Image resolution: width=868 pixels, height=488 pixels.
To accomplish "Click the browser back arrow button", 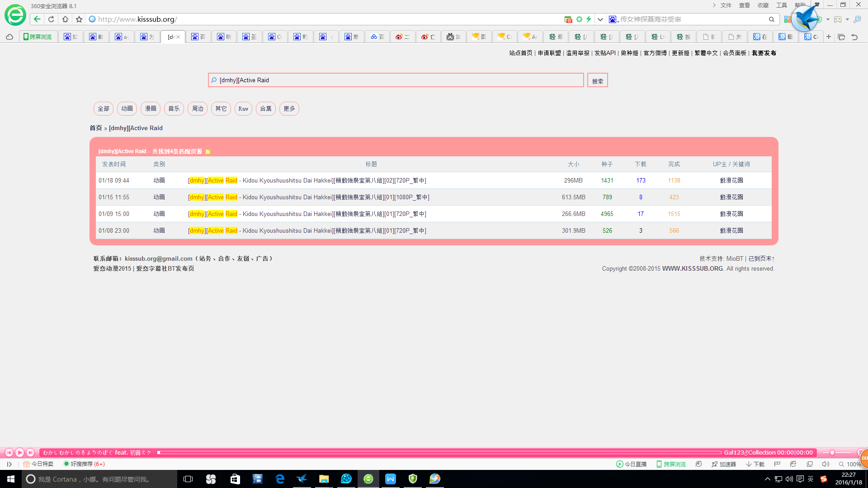I will [x=37, y=19].
